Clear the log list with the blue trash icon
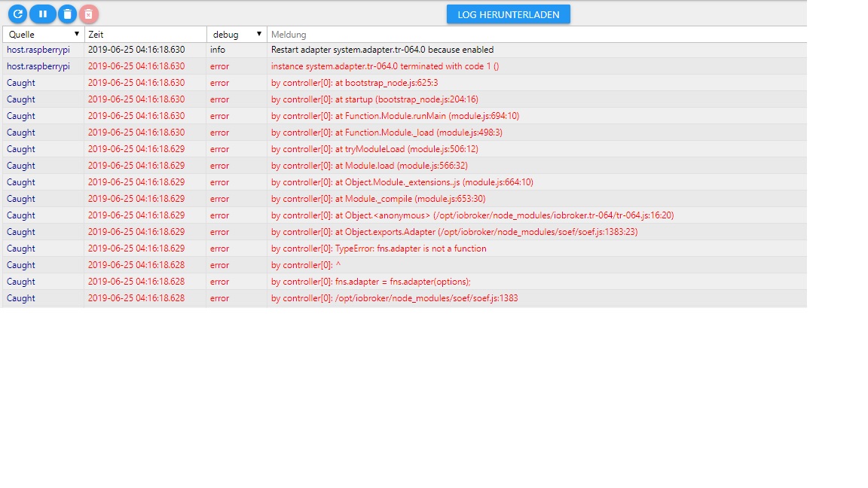 68,14
